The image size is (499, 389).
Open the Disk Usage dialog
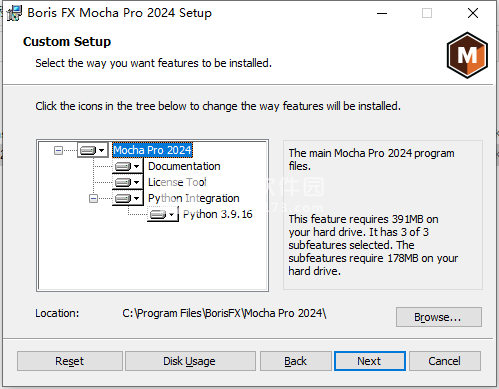click(190, 361)
